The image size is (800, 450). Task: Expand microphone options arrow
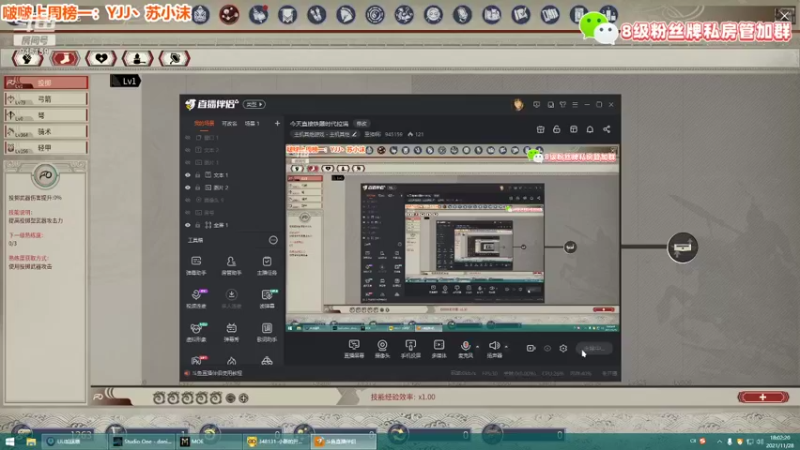click(478, 346)
